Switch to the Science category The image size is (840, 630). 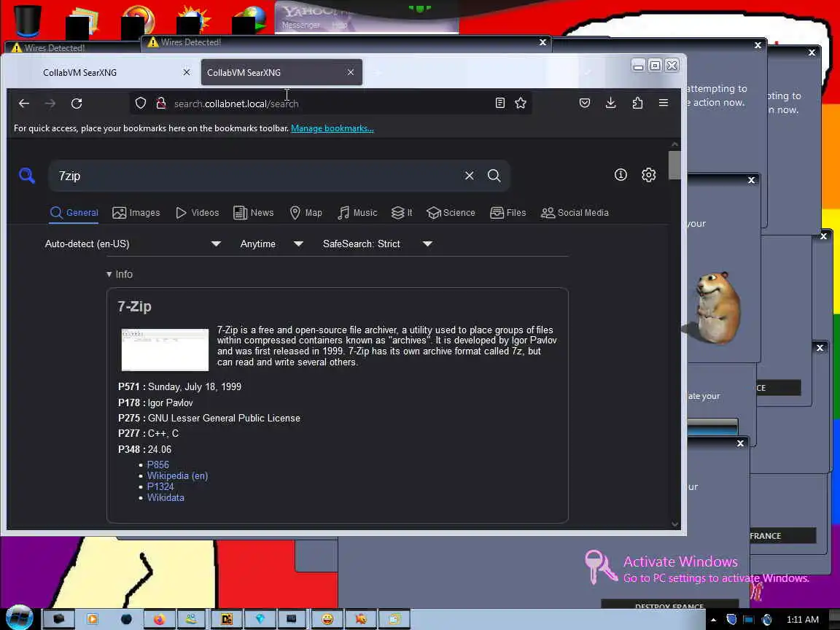pyautogui.click(x=451, y=213)
